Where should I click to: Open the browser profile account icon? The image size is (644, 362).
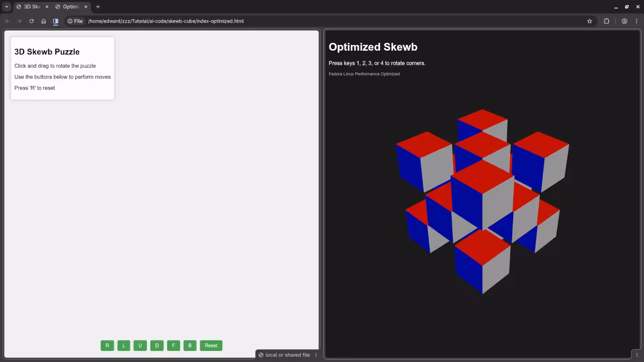[624, 21]
